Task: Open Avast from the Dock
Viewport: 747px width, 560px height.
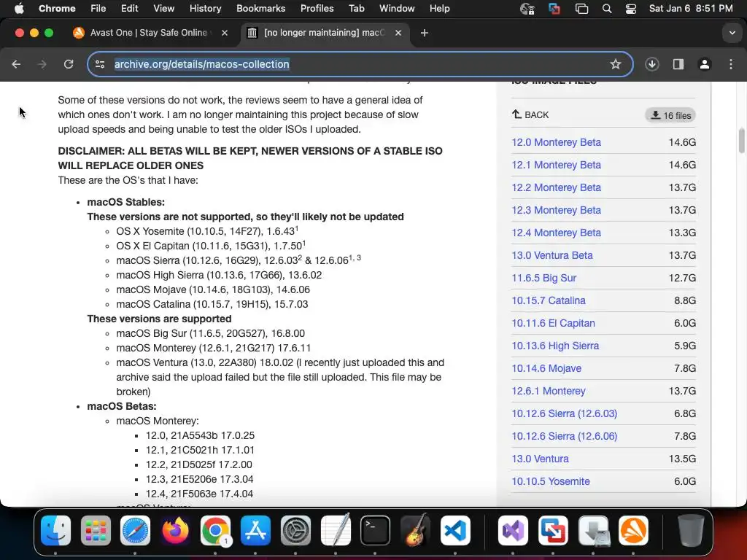Action: (x=633, y=531)
